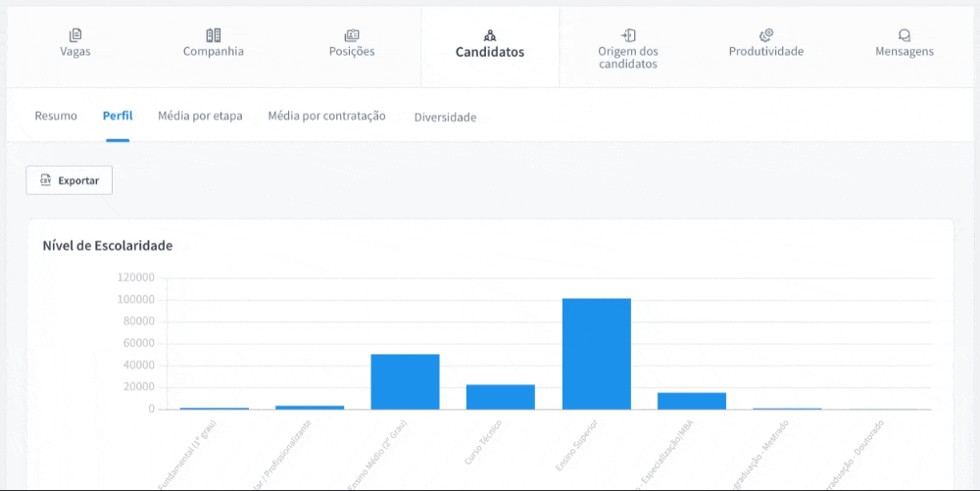980x491 pixels.
Task: Click the Vagas icon
Action: tap(75, 35)
